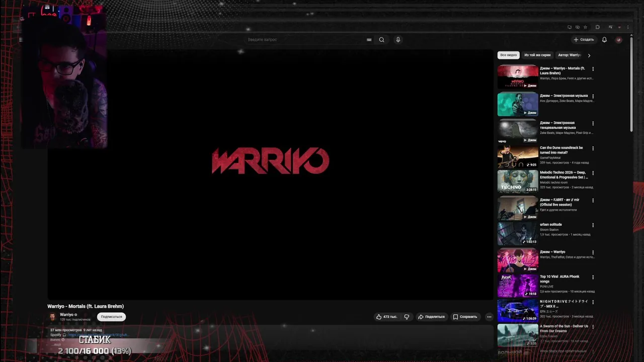Start voice search with microphone icon

(x=398, y=40)
